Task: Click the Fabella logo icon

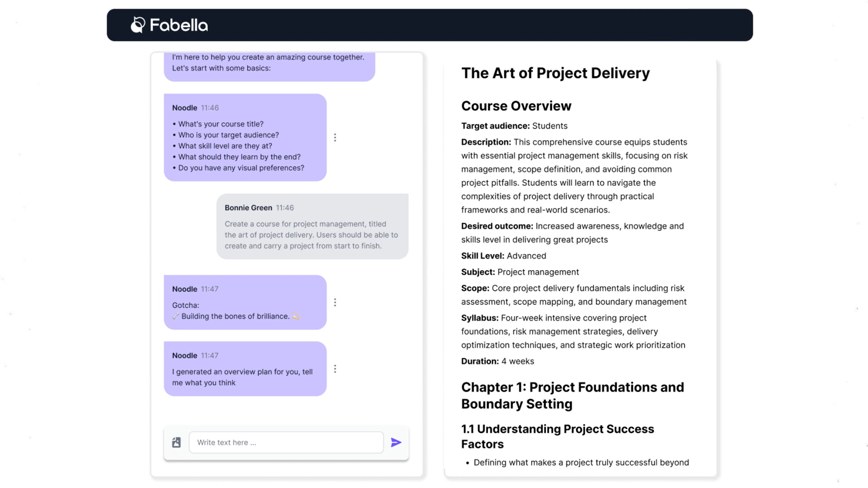Action: coord(137,25)
